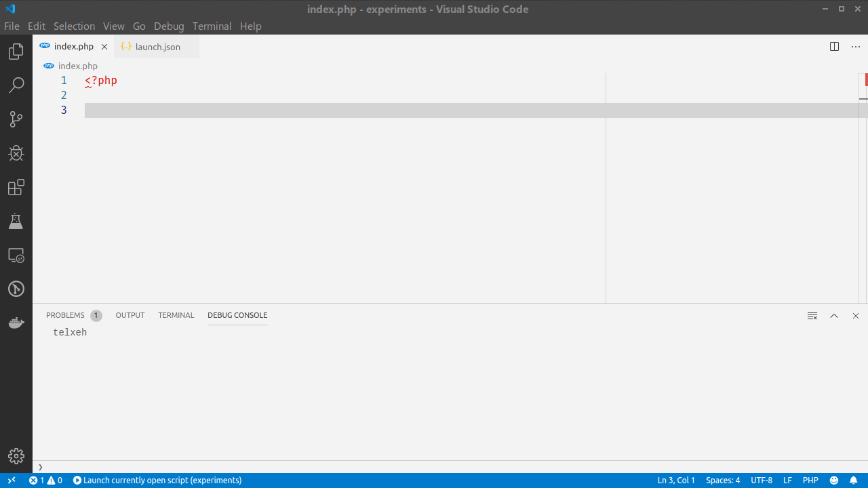Launch currently open script from status bar
This screenshot has width=868, height=488.
click(157, 480)
